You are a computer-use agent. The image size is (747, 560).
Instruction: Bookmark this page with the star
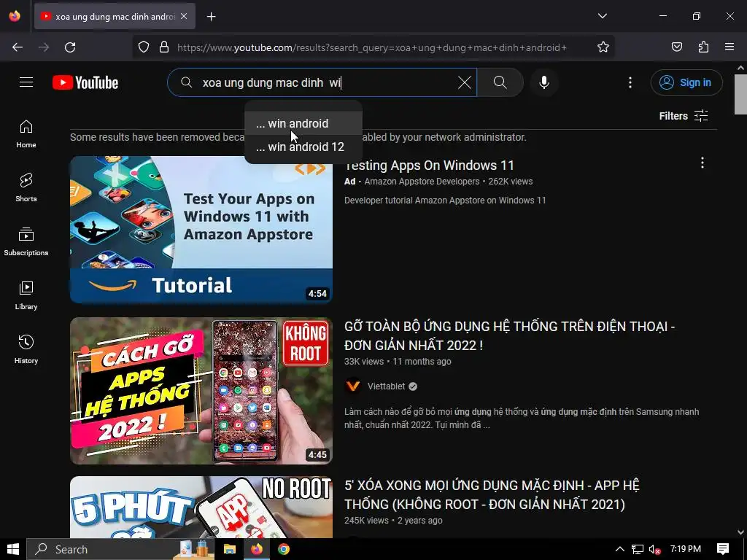coord(603,47)
